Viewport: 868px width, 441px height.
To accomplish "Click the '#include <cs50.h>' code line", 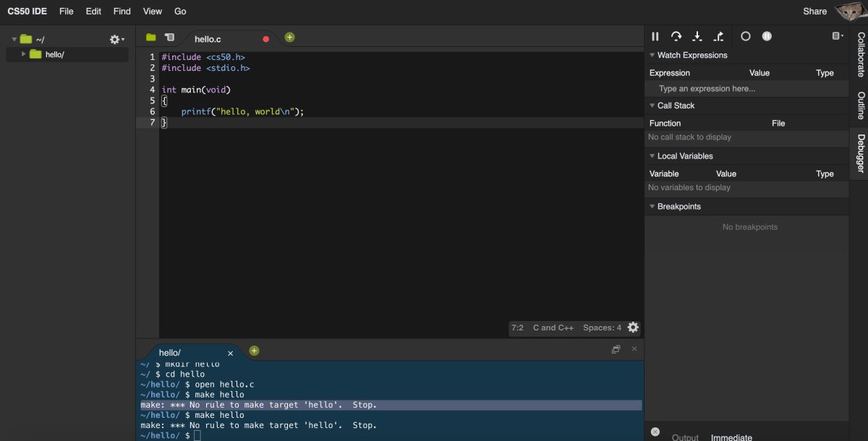I will tap(203, 57).
